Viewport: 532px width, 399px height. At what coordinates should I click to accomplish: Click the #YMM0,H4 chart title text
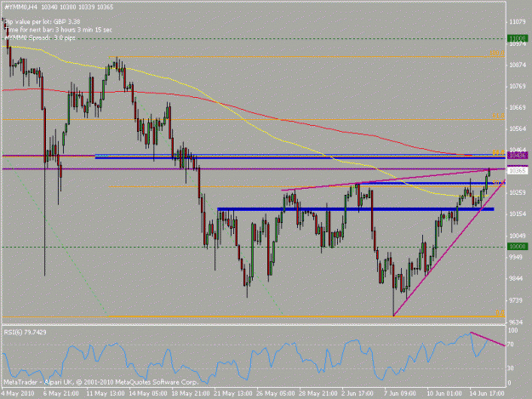click(x=59, y=7)
